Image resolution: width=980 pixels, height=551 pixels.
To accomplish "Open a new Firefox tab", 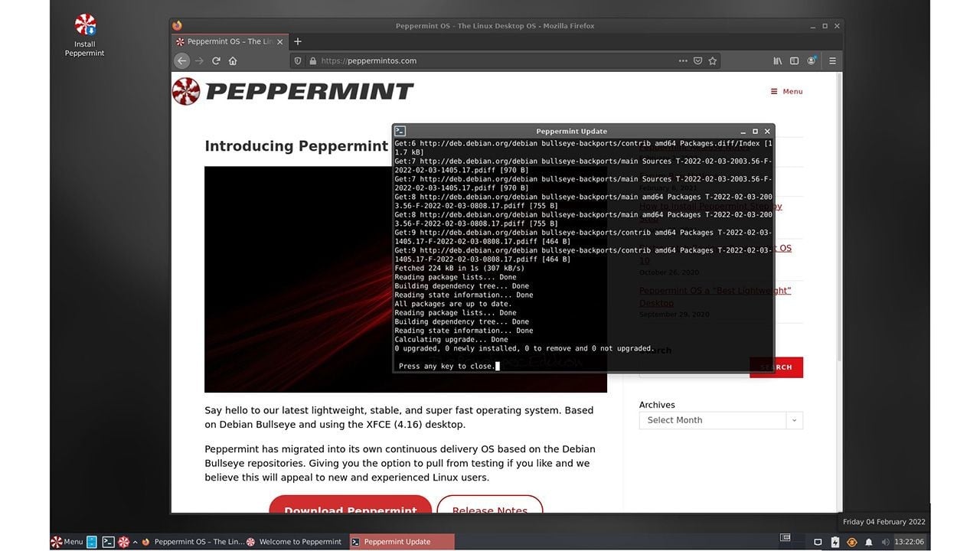I will (x=298, y=41).
